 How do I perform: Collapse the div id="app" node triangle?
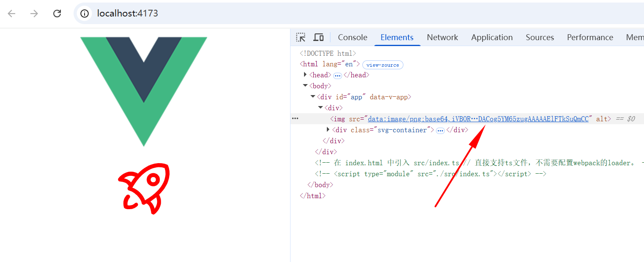coord(313,97)
